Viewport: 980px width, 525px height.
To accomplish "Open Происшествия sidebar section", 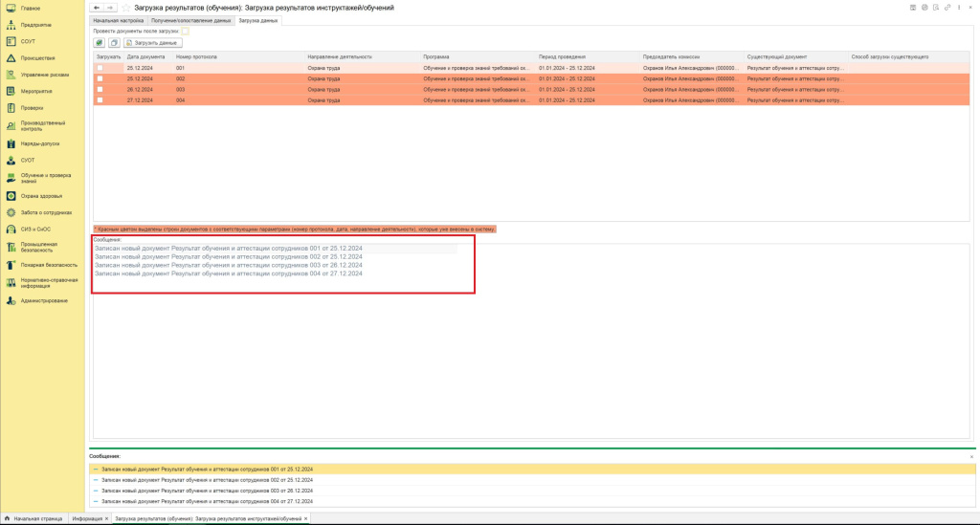I will coord(37,58).
